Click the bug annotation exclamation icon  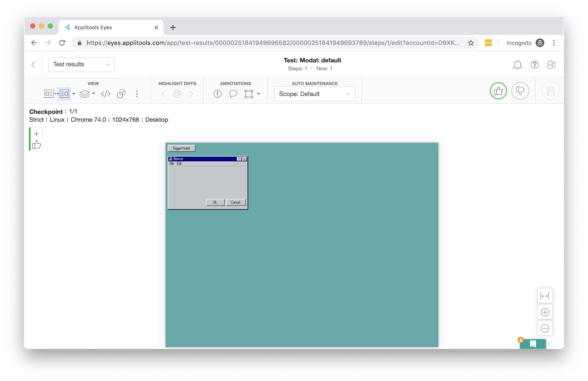[218, 94]
